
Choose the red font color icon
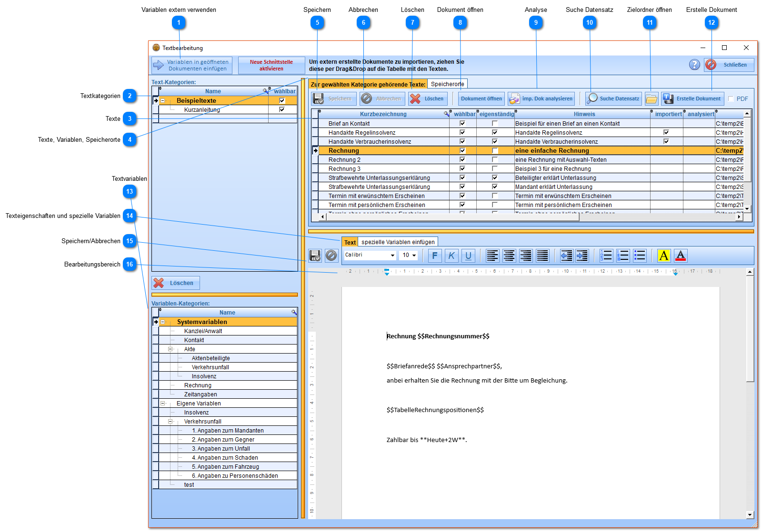(x=681, y=256)
